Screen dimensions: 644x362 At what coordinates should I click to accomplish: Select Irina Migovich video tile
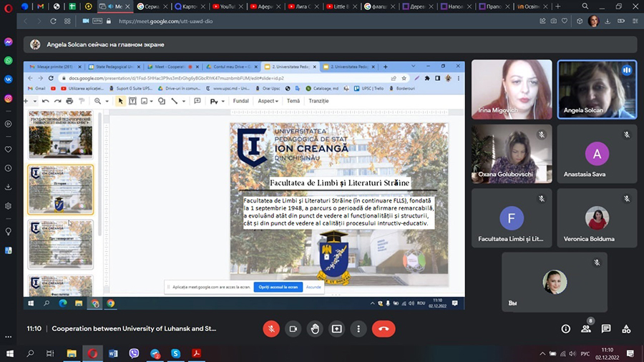tap(512, 89)
